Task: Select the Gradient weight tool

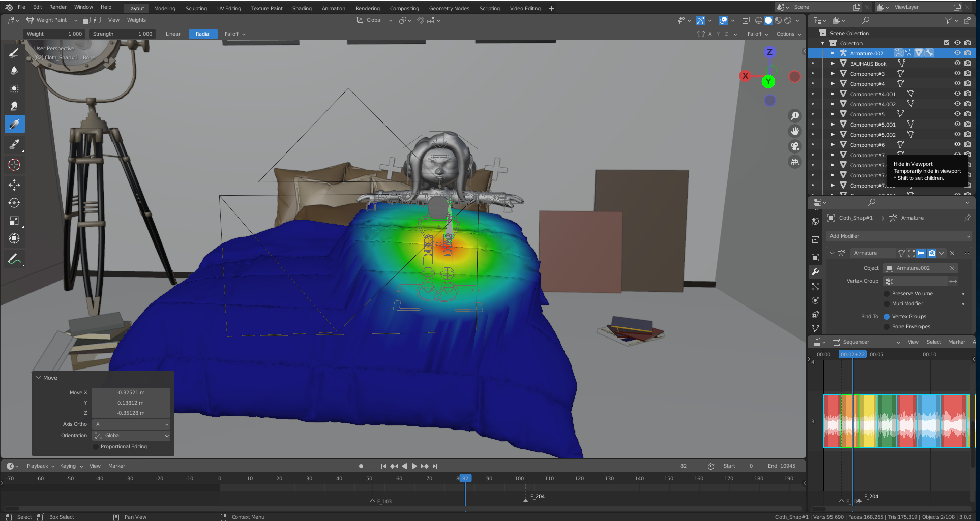Action: click(x=14, y=124)
